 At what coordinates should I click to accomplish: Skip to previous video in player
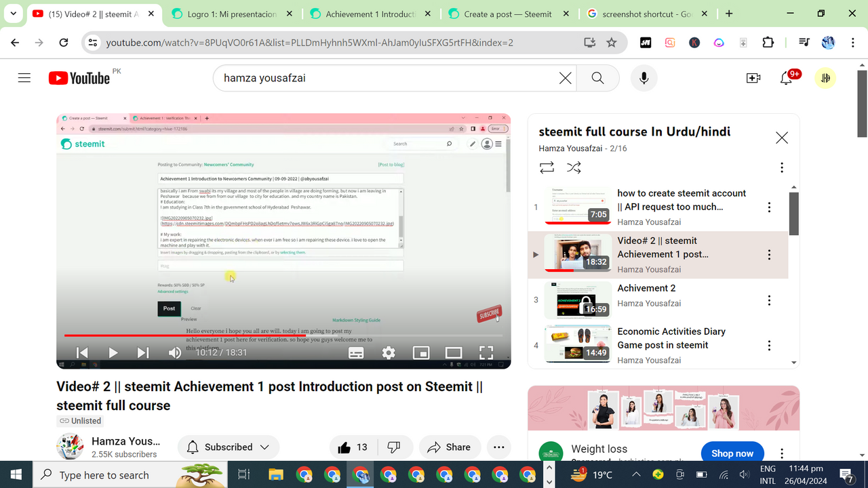click(x=82, y=352)
